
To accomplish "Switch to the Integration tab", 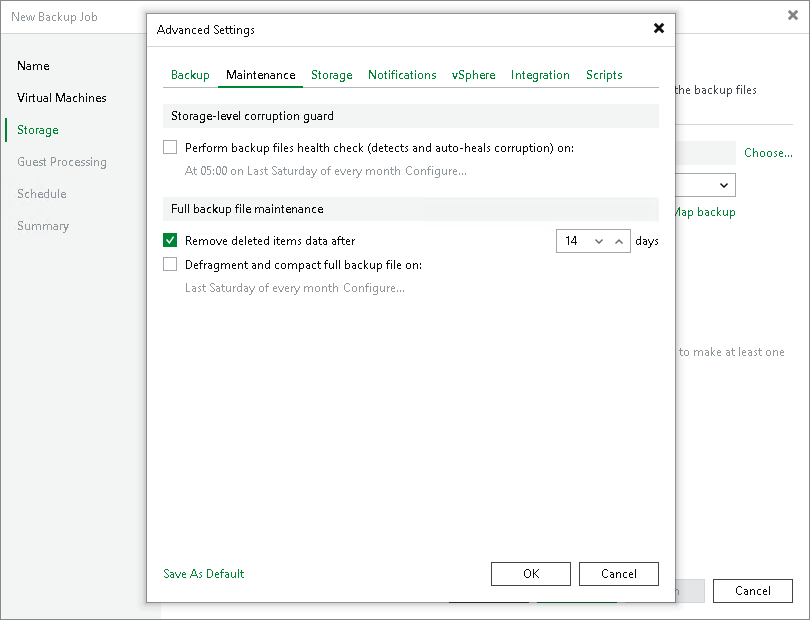I will tap(540, 75).
